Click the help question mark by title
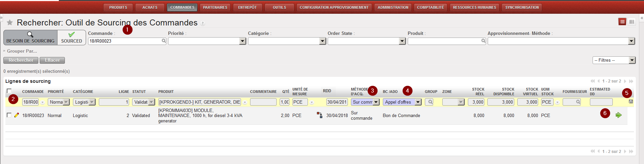The width and height of the screenshot is (644, 164). tap(202, 23)
